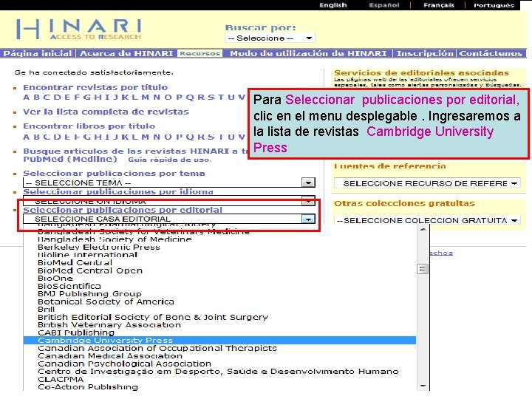
Task: Select BioScientifica option
Action: tap(69, 286)
